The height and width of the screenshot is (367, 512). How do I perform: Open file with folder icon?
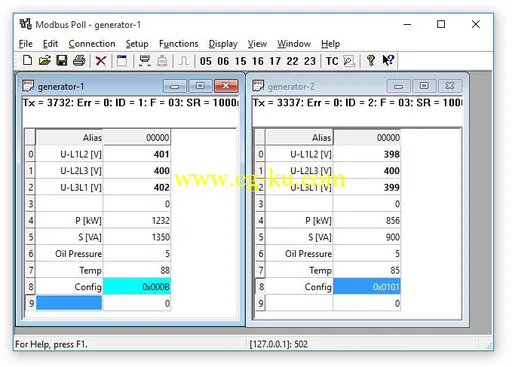click(x=45, y=61)
